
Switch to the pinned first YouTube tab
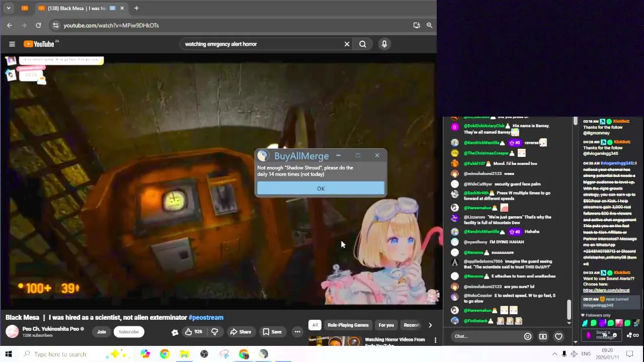(25, 8)
